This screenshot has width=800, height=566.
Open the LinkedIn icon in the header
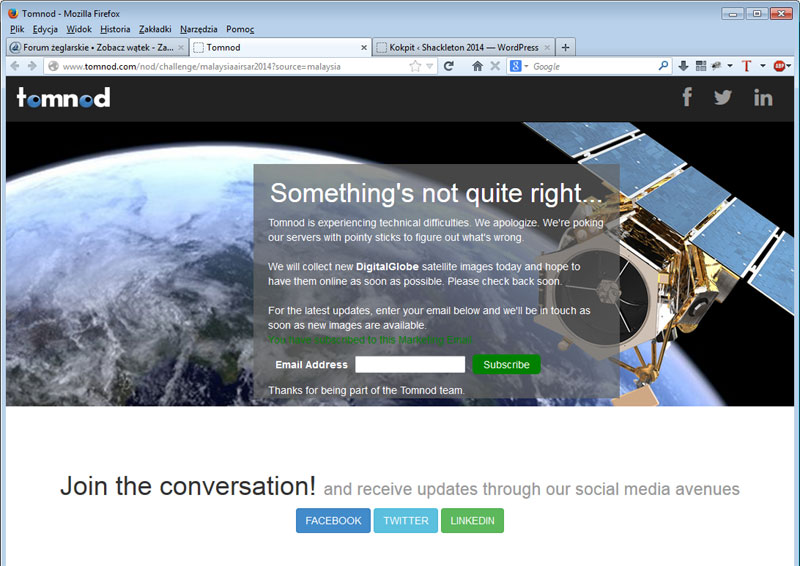point(763,97)
